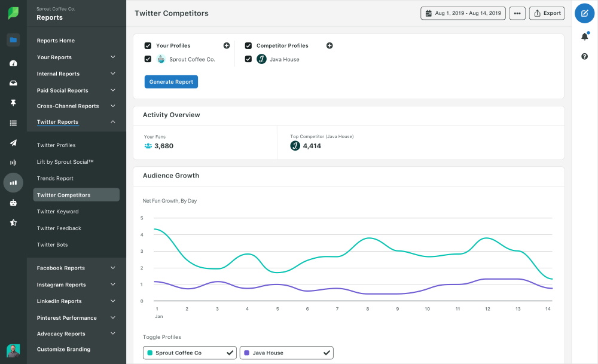598x364 pixels.
Task: Click the Generate Report button
Action: tap(171, 82)
